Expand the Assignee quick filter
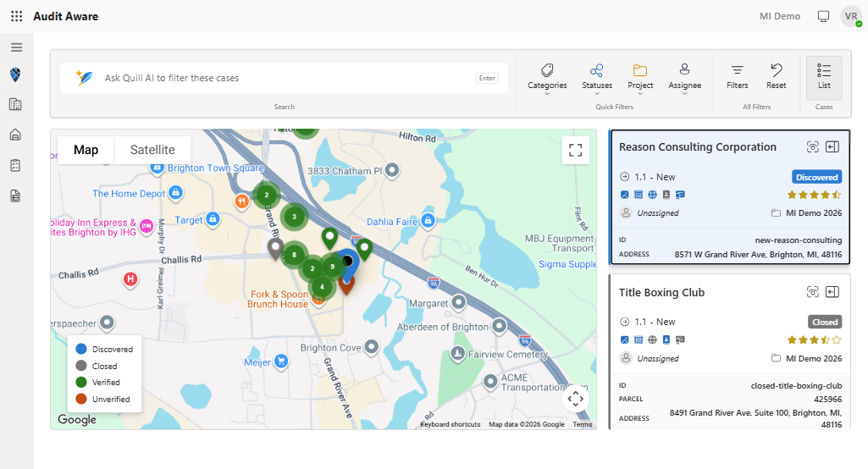868x469 pixels. tap(684, 78)
